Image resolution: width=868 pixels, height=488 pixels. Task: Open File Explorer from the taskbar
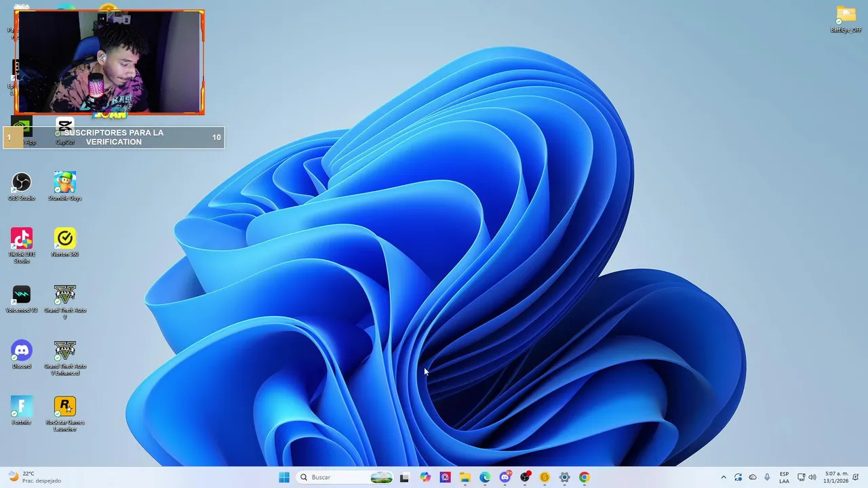[x=465, y=477]
